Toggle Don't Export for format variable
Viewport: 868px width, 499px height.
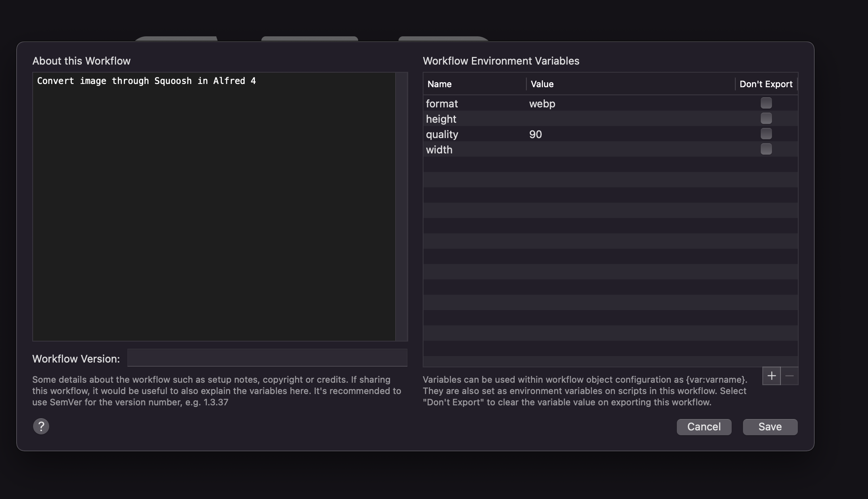[x=766, y=103]
